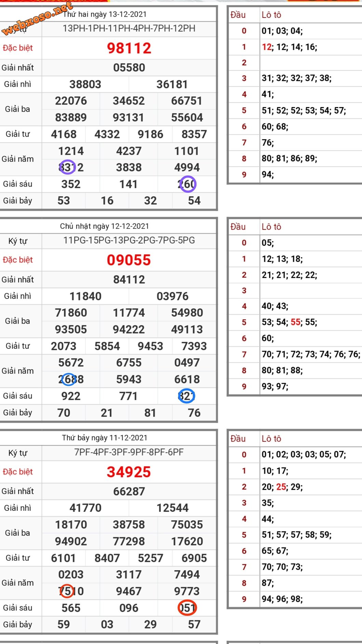Click third prize number 93131
The image size is (362, 644).
pos(129,118)
